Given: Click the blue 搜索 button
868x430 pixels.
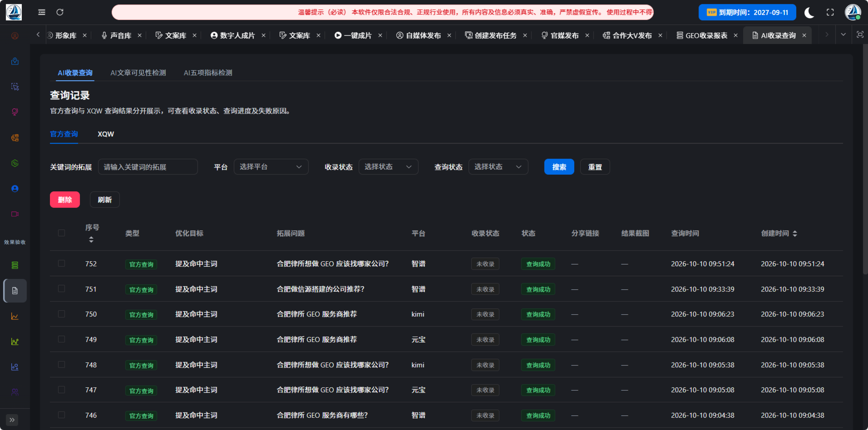Looking at the screenshot, I should 559,167.
